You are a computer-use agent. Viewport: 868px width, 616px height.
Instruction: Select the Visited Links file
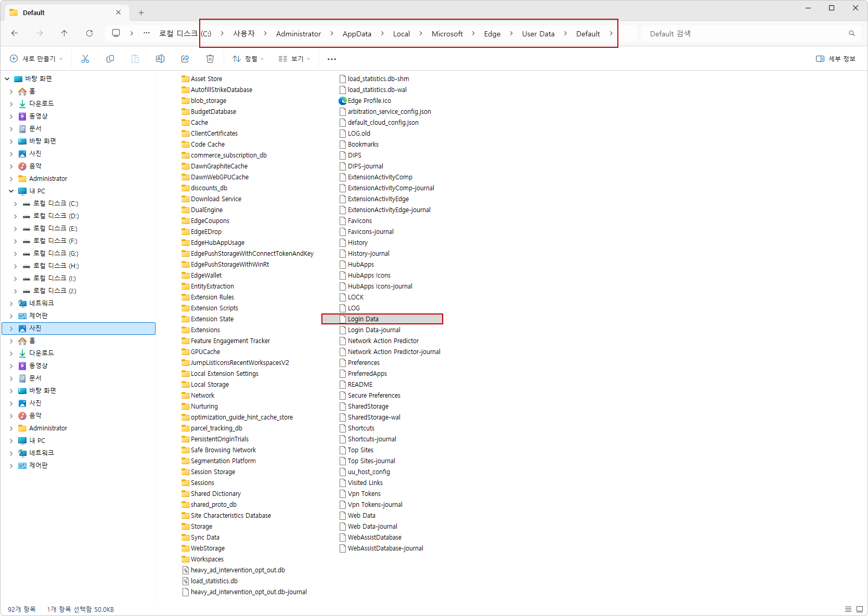[x=361, y=483]
